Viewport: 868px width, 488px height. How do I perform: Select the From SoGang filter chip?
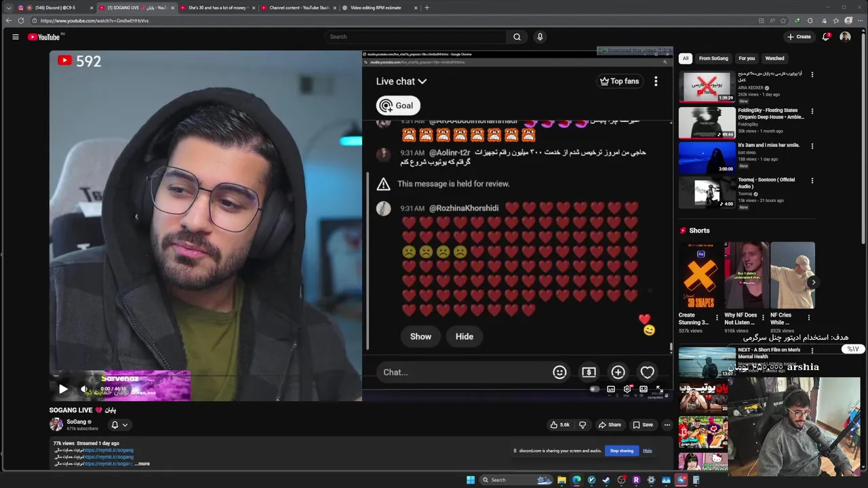(x=713, y=58)
